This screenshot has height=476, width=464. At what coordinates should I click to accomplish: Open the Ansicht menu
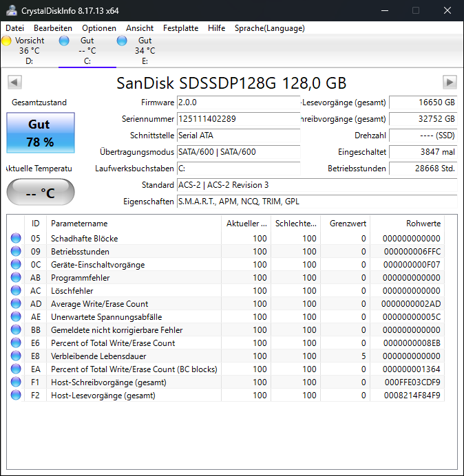point(140,28)
